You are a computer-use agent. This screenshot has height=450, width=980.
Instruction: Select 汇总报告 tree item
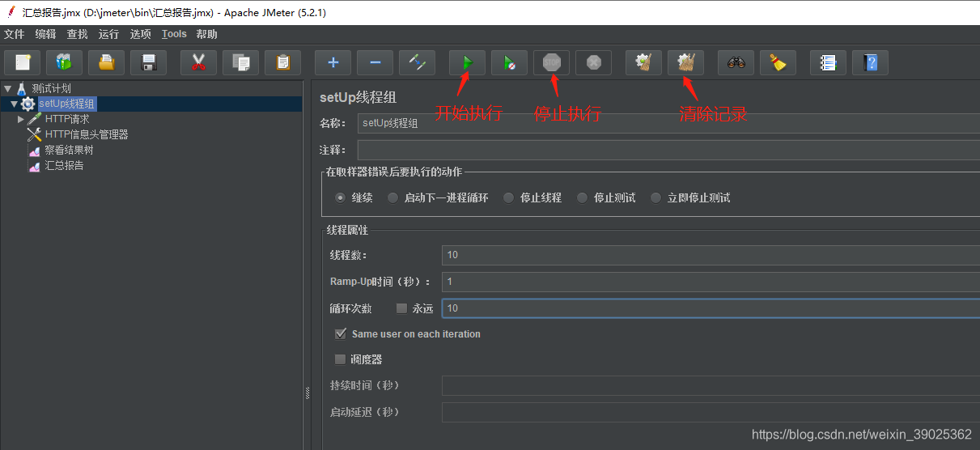(64, 165)
